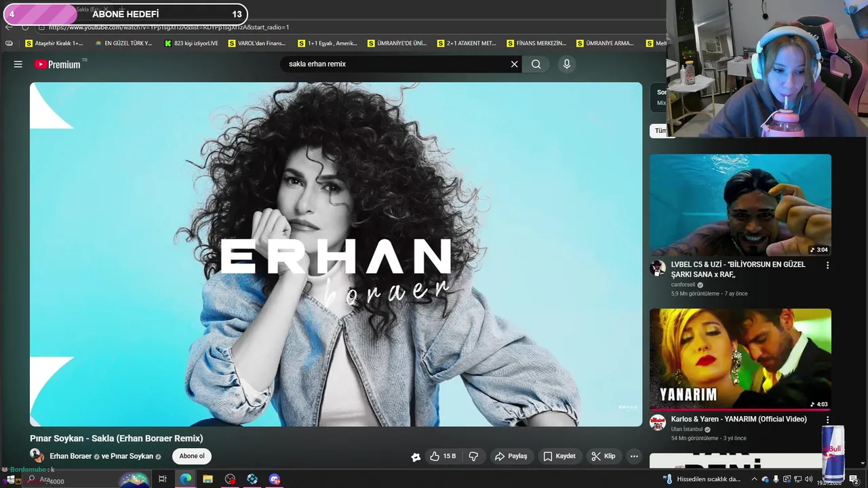Start voice search with microphone icon

tap(567, 64)
